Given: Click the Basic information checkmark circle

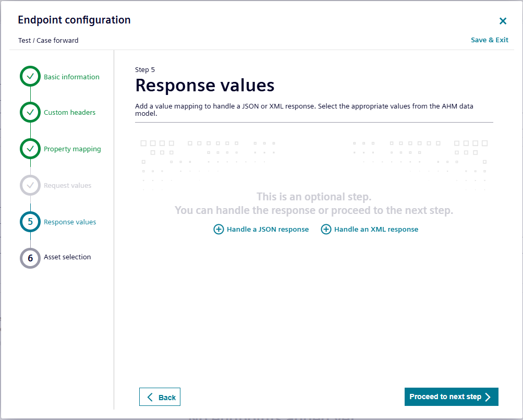Looking at the screenshot, I should point(30,76).
